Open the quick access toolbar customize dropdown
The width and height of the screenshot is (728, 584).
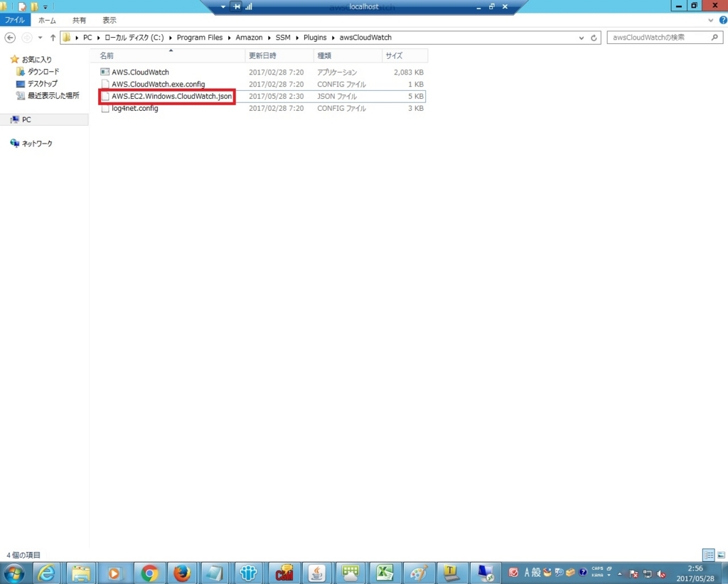point(45,7)
